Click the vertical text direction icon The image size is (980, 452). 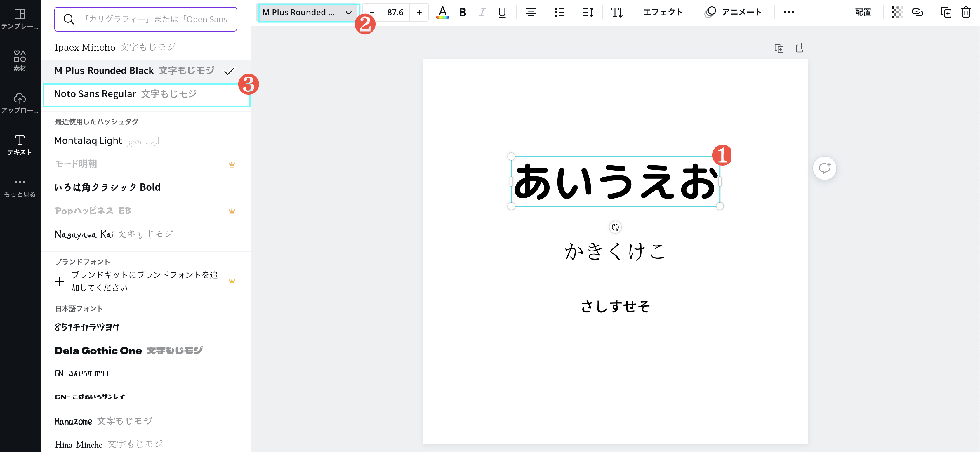pyautogui.click(x=616, y=12)
